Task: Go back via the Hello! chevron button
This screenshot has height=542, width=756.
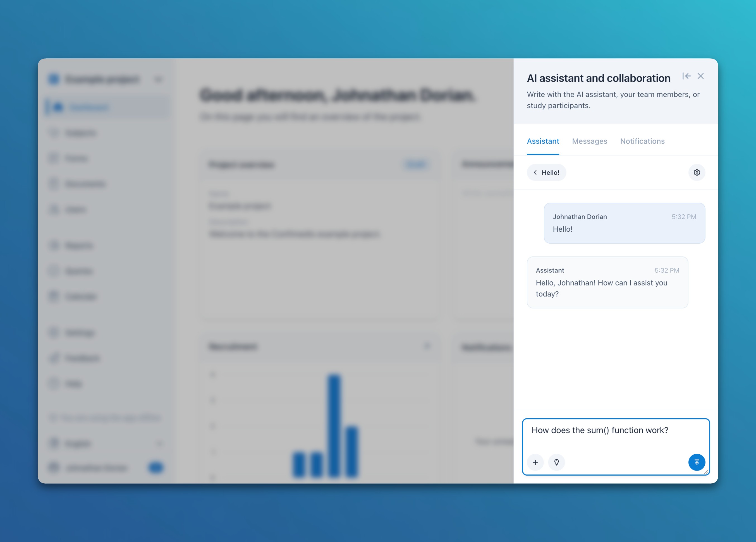Action: 546,172
